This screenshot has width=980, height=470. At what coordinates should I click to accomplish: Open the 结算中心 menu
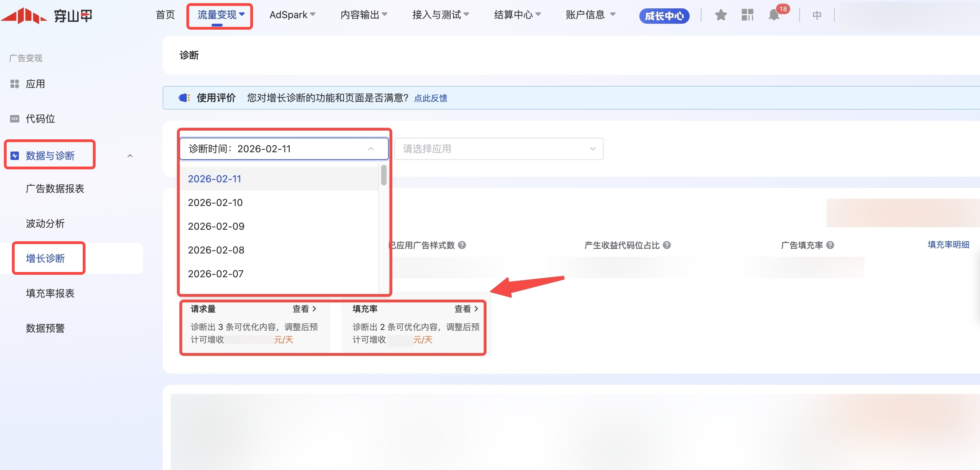(x=517, y=15)
